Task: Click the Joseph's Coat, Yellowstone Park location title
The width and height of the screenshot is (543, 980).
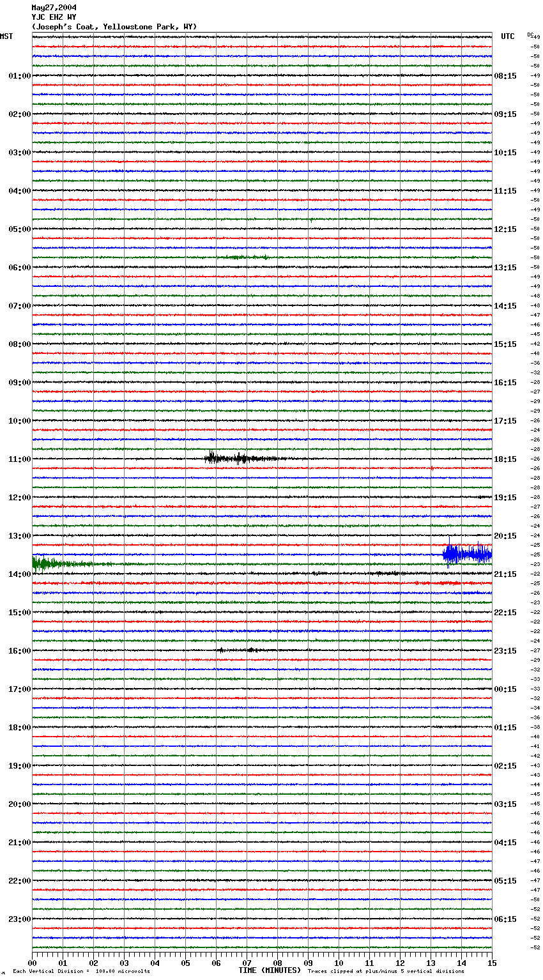Action: click(x=114, y=27)
